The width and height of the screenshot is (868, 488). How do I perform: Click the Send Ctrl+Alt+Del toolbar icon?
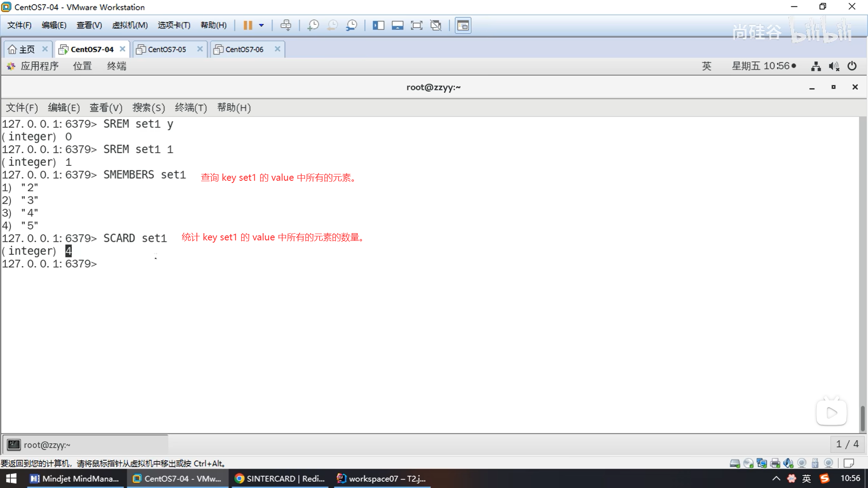[x=286, y=25]
